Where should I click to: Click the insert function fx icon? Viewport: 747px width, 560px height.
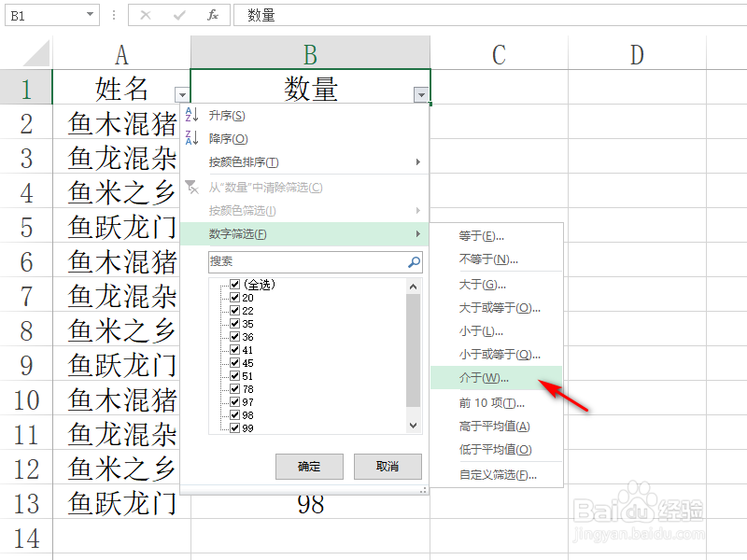pyautogui.click(x=213, y=15)
